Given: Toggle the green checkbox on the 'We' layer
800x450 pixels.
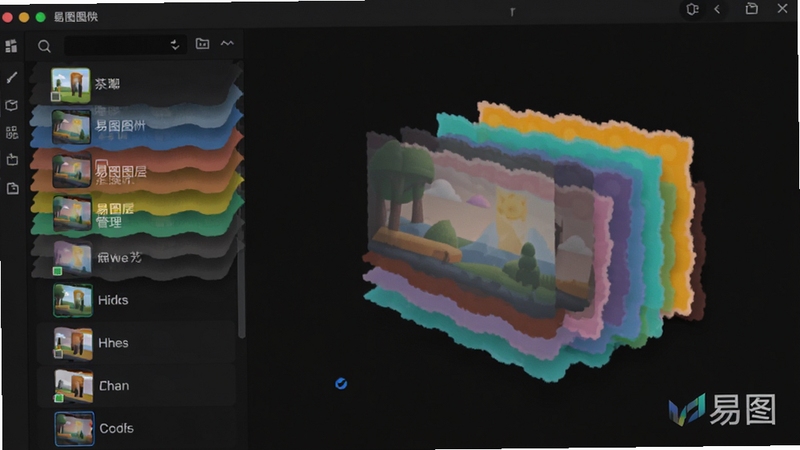Looking at the screenshot, I should [58, 271].
